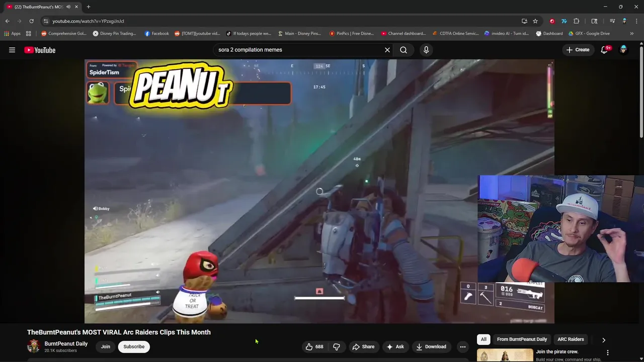Viewport: 644px width, 362px height.
Task: Open the Chrome profile avatar
Action: (624, 21)
